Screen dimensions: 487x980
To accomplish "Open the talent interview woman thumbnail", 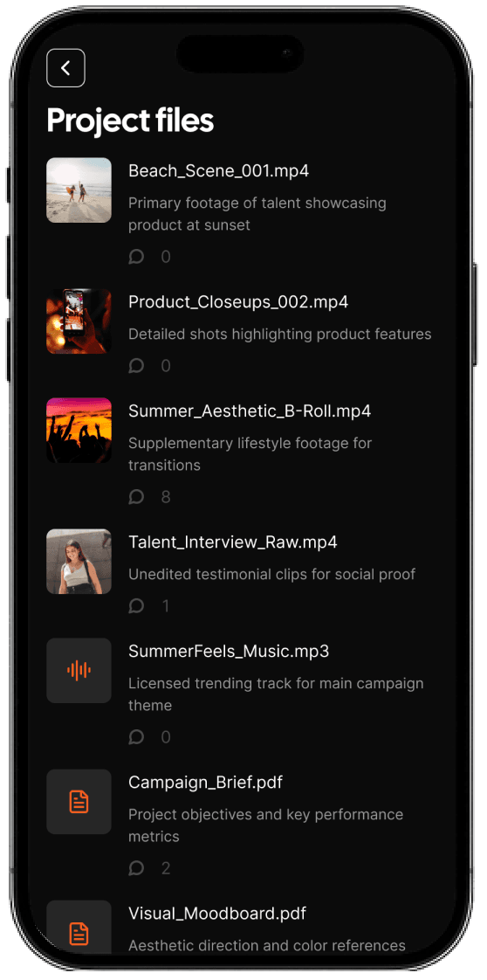I will click(79, 562).
